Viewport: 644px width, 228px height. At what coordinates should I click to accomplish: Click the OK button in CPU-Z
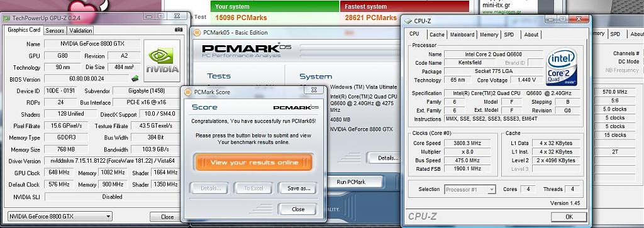569,217
